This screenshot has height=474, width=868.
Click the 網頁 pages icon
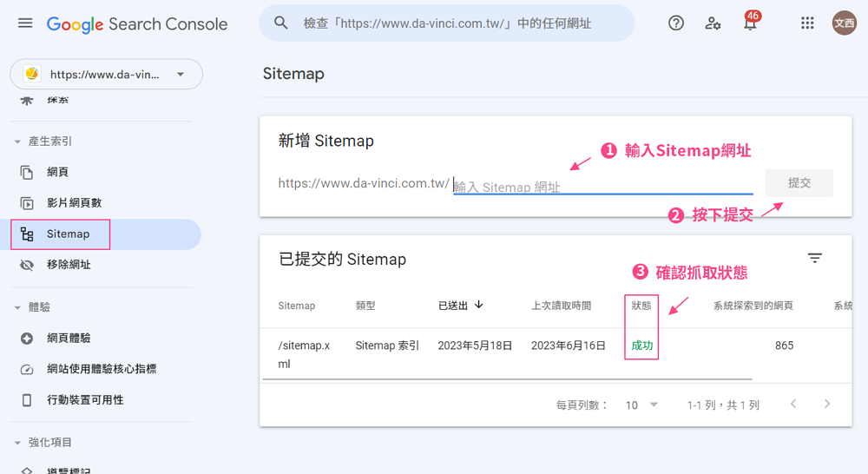27,172
